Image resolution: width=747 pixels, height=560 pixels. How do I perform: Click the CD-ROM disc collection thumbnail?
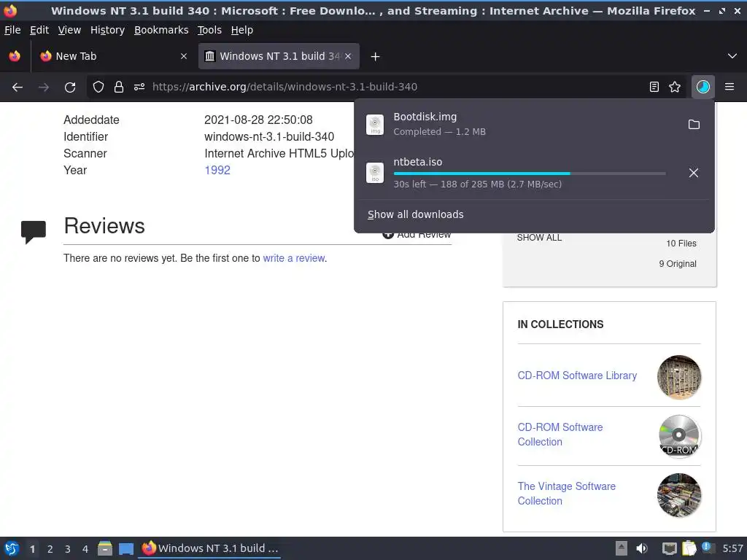coord(679,436)
